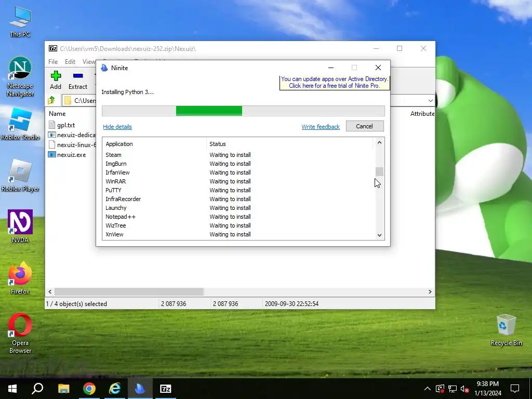Image resolution: width=532 pixels, height=399 pixels.
Task: Click Write feedback link
Action: (x=321, y=127)
